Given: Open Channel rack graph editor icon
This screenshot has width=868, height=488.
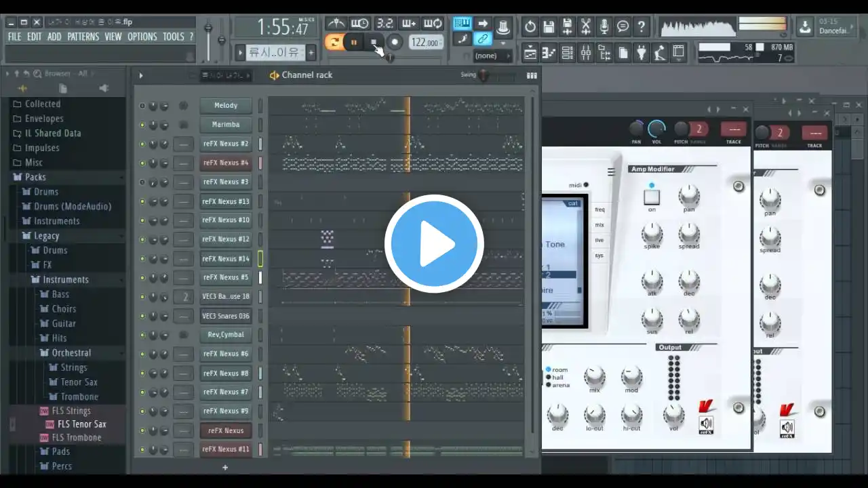Looking at the screenshot, I should coord(532,75).
